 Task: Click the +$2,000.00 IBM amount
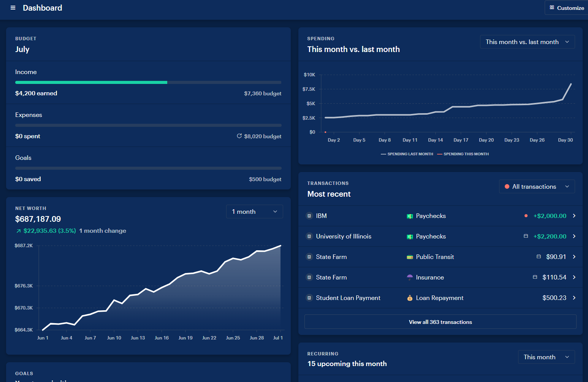[x=550, y=216]
